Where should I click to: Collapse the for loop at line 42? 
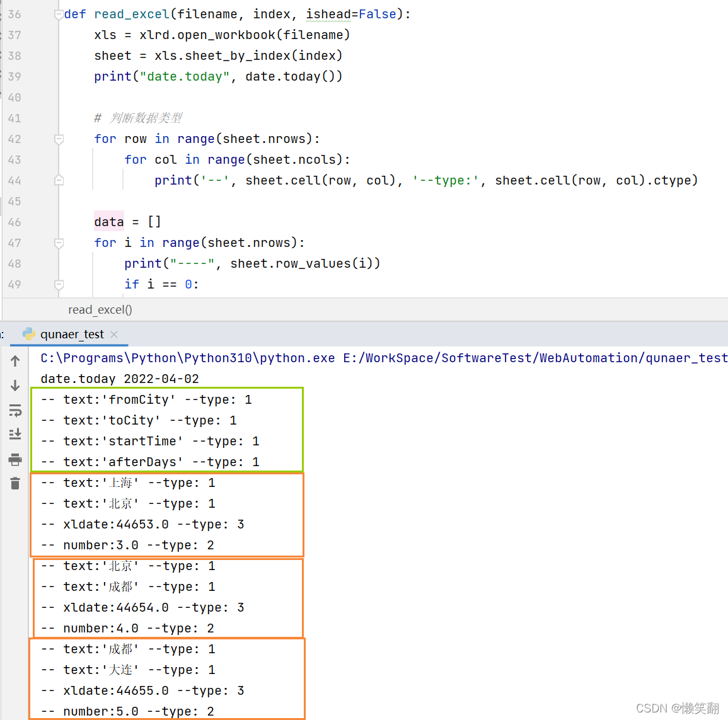click(x=59, y=139)
